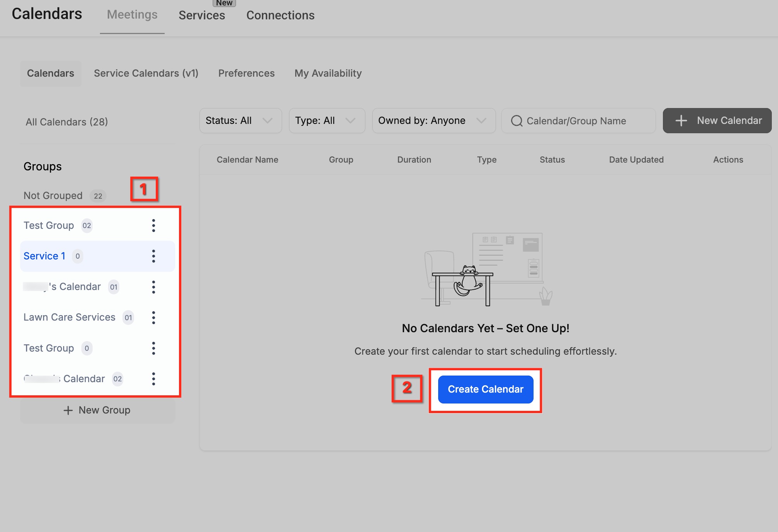The height and width of the screenshot is (532, 778).
Task: Select the Not Grouped list item
Action: (x=53, y=196)
